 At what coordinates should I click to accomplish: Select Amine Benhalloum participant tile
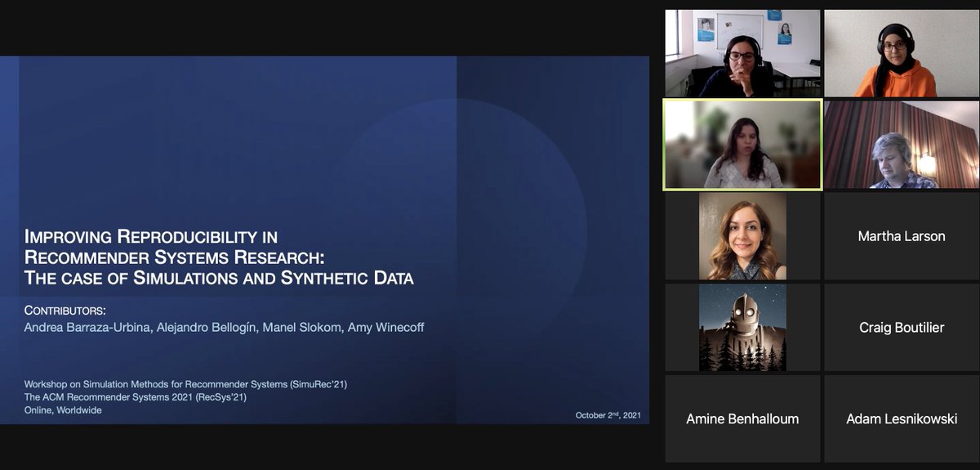click(x=742, y=419)
